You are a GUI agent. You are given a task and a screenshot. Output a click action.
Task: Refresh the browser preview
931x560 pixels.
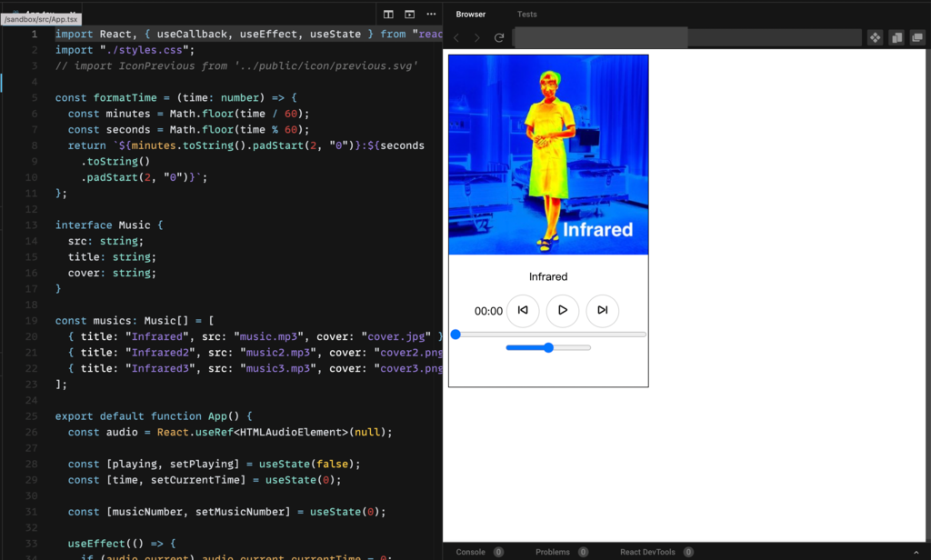click(x=499, y=37)
